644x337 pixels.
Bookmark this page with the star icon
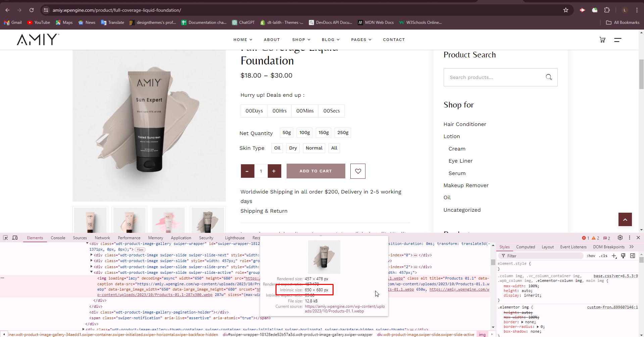(x=566, y=10)
